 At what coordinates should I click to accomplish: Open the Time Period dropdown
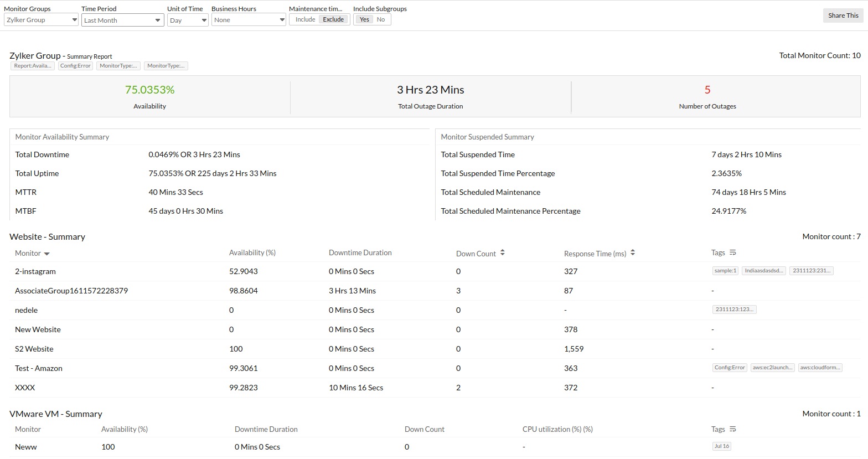click(x=122, y=20)
